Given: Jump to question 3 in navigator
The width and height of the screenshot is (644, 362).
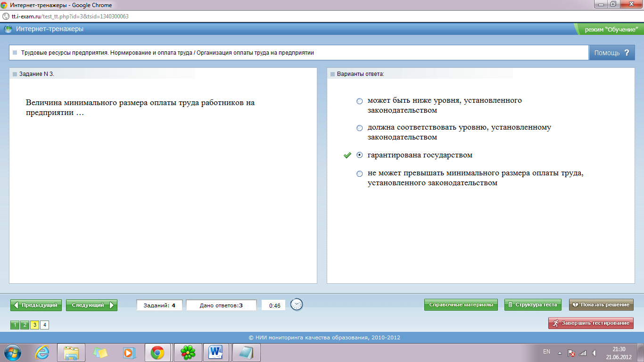Looking at the screenshot, I should click(34, 325).
